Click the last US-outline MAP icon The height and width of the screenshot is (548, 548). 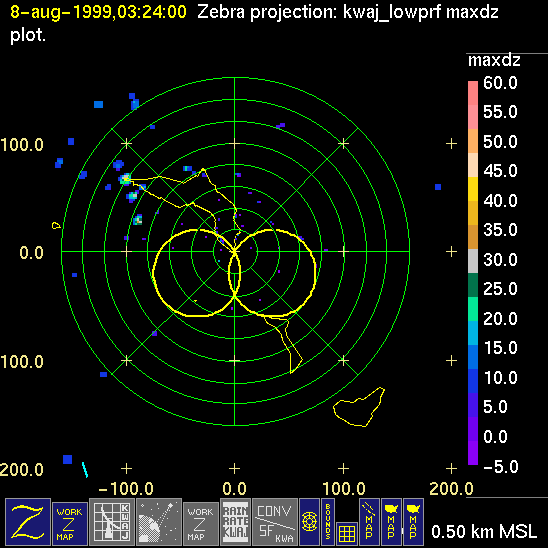tap(413, 522)
